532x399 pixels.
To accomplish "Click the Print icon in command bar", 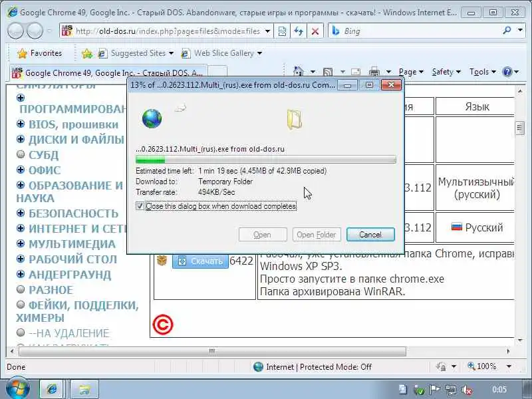I will 374,72.
